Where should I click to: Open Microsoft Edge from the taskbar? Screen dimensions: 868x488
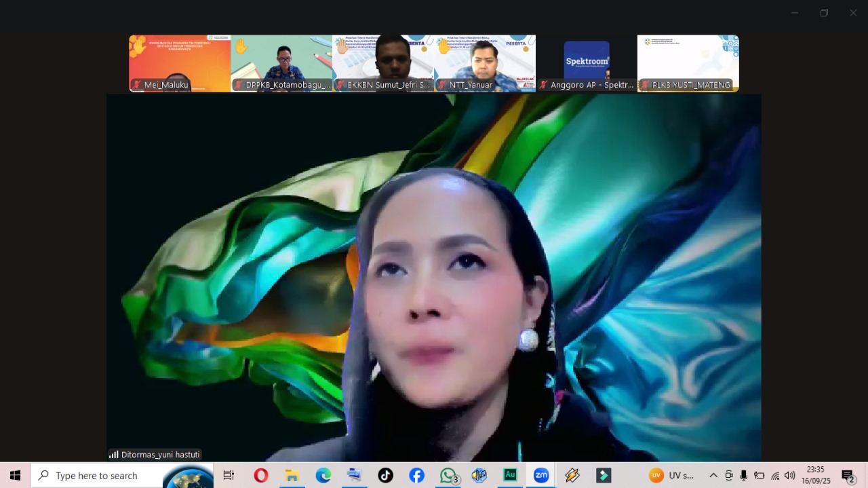click(x=323, y=476)
